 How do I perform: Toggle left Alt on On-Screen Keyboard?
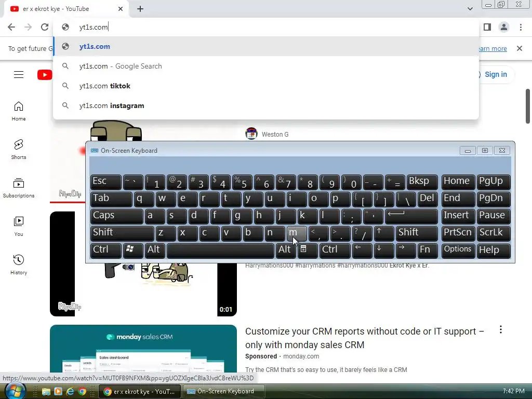[155, 250]
